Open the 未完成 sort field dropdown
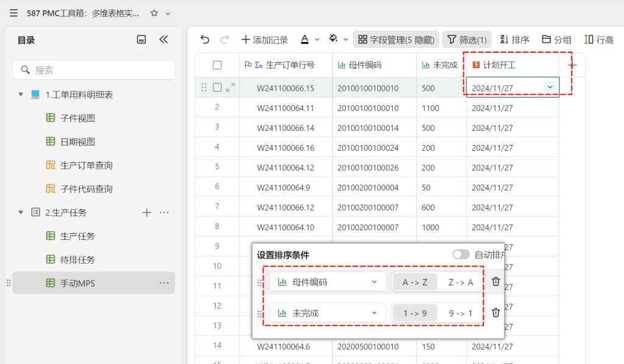 click(327, 313)
